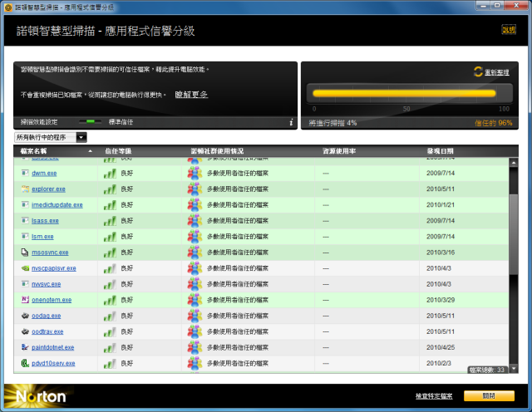Click the explorer.exe folder icon
The image size is (532, 412).
[25, 189]
